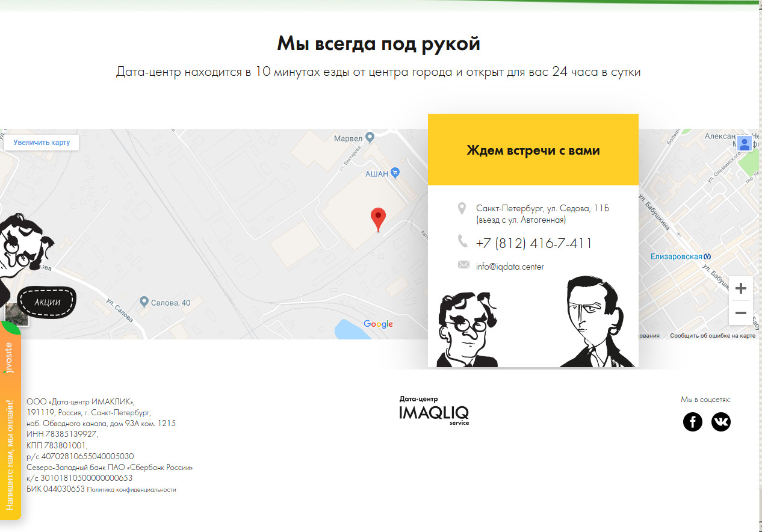Click the КПП 783801001 line

tap(57, 445)
